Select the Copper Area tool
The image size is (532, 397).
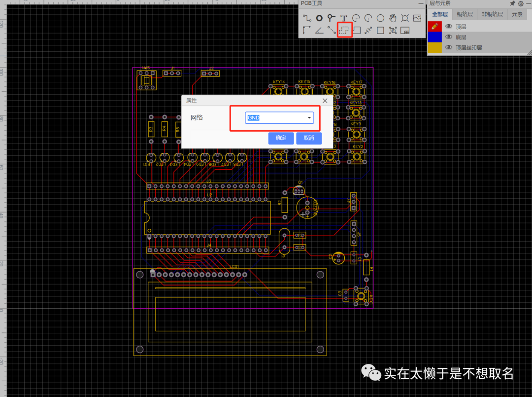(x=344, y=30)
